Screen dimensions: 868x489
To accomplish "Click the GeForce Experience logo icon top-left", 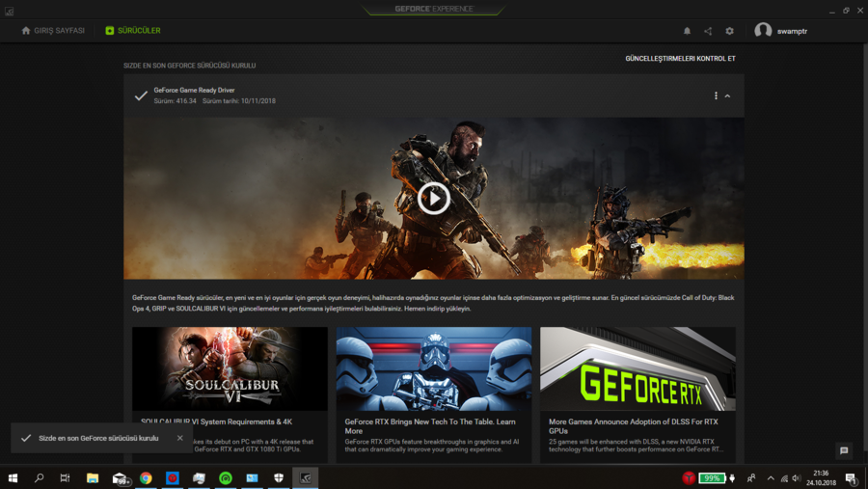I will point(9,11).
